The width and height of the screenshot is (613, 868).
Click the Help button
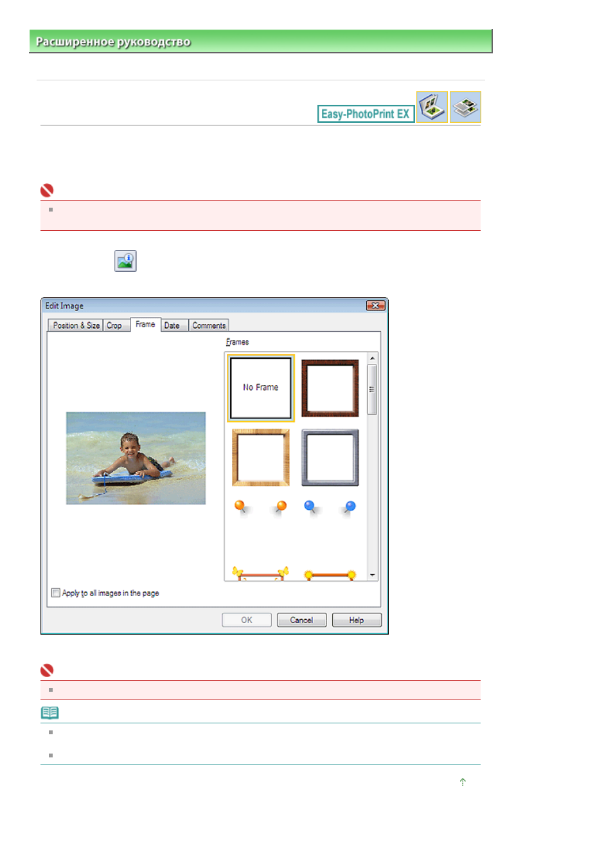point(357,620)
